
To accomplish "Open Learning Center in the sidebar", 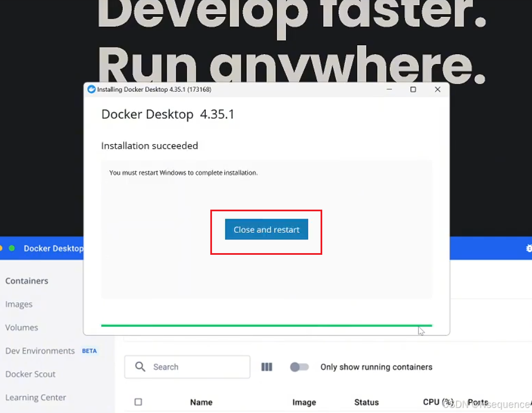I will 36,397.
